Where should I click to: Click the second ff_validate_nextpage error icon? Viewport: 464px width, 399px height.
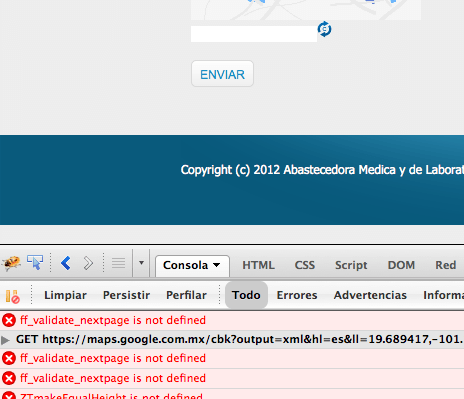pyautogui.click(x=9, y=359)
